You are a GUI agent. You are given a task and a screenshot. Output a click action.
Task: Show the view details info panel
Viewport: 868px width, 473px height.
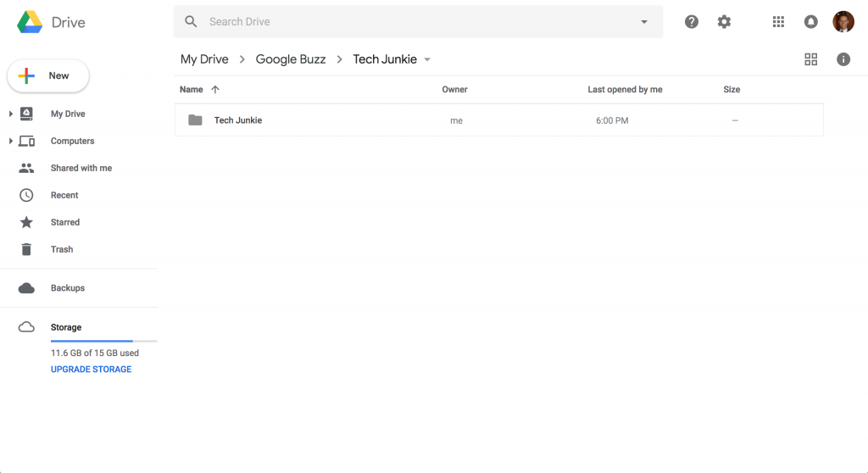(843, 59)
